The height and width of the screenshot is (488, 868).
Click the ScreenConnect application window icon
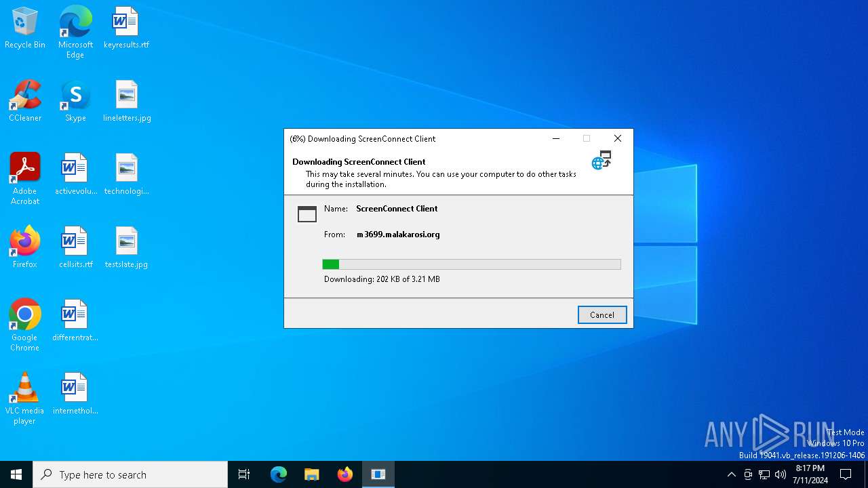(307, 213)
